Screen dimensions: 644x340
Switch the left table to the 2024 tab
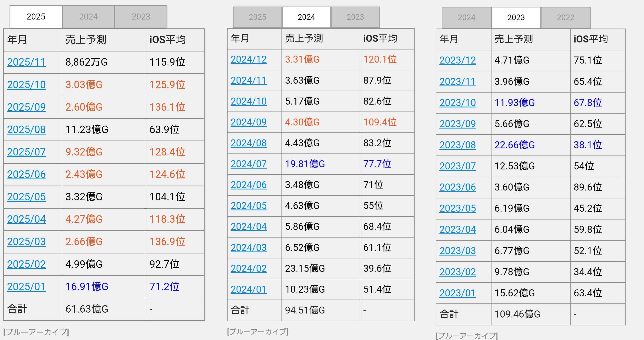pyautogui.click(x=88, y=17)
